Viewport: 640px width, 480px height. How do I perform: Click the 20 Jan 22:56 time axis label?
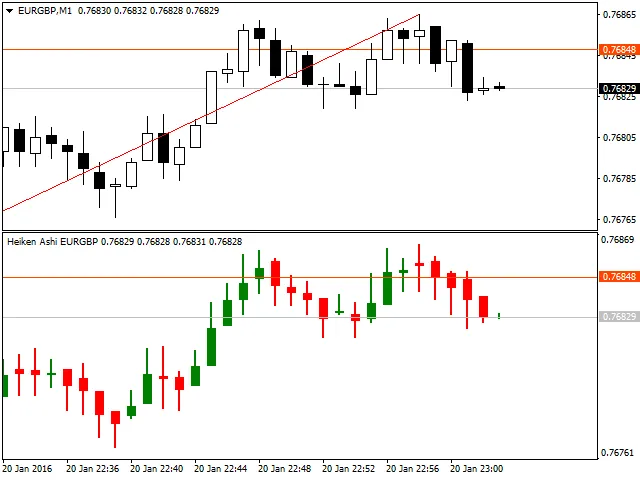pyautogui.click(x=413, y=469)
